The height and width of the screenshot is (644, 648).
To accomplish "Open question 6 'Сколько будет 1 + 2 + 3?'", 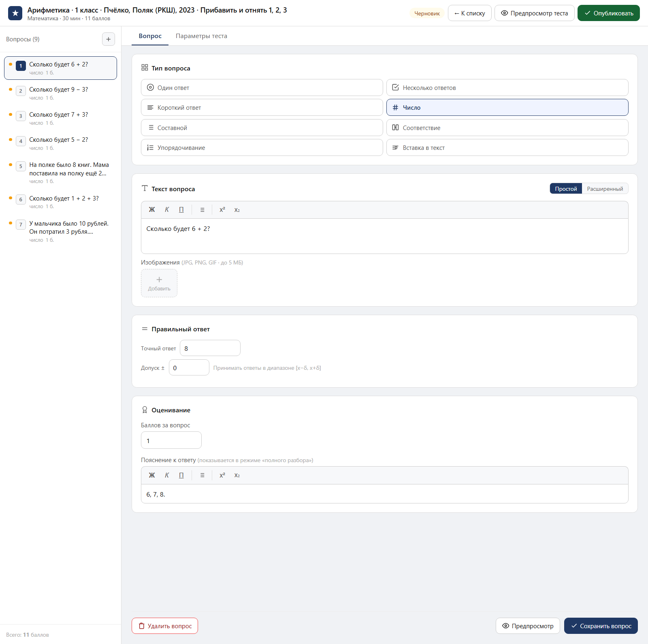I will coord(60,202).
